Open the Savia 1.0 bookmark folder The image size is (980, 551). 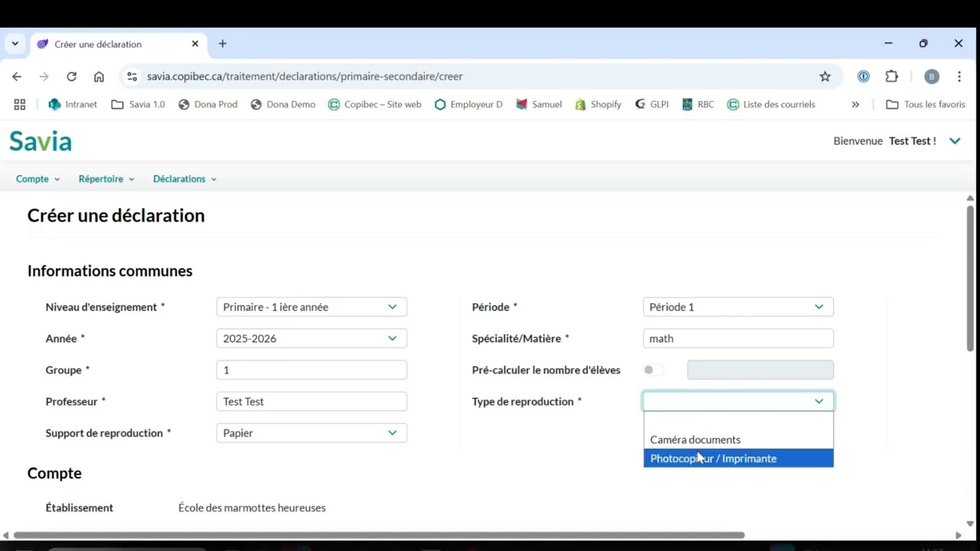138,104
